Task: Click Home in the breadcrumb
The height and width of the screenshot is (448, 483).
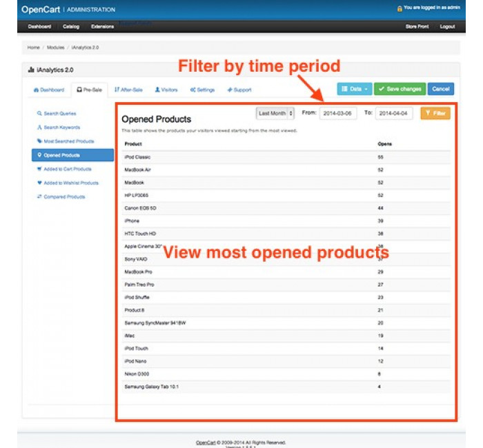Action: [33, 48]
